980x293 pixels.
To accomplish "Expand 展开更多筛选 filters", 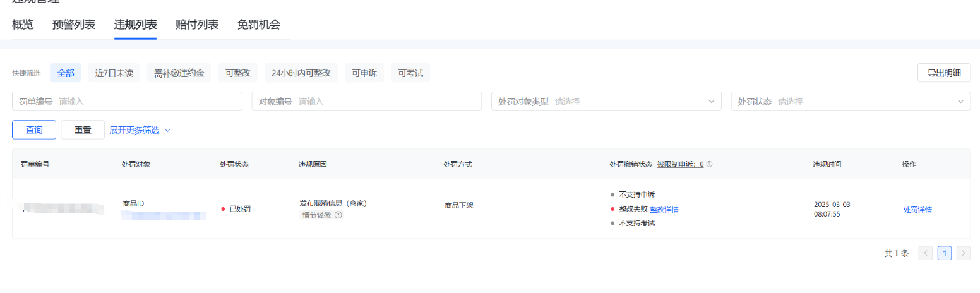I will 140,130.
